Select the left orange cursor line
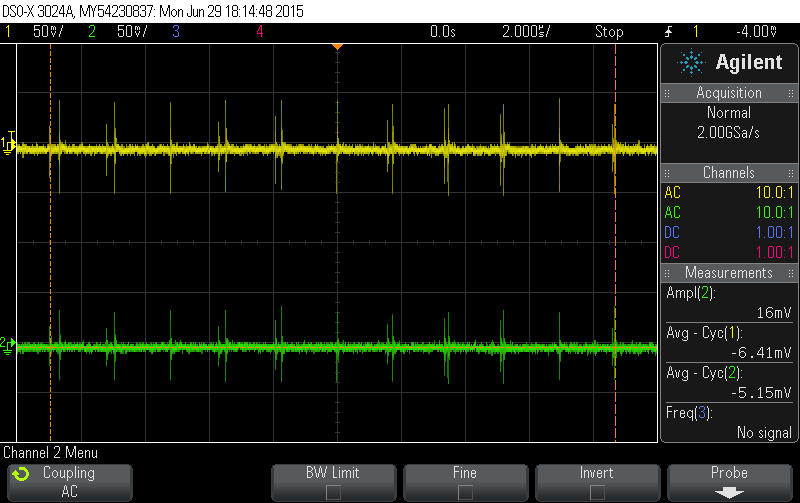 click(x=50, y=243)
